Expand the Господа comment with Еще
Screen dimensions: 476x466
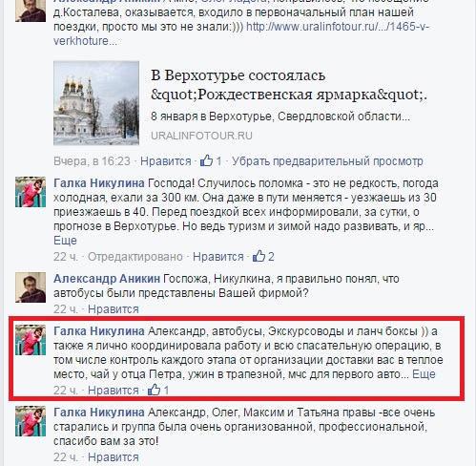click(x=65, y=240)
